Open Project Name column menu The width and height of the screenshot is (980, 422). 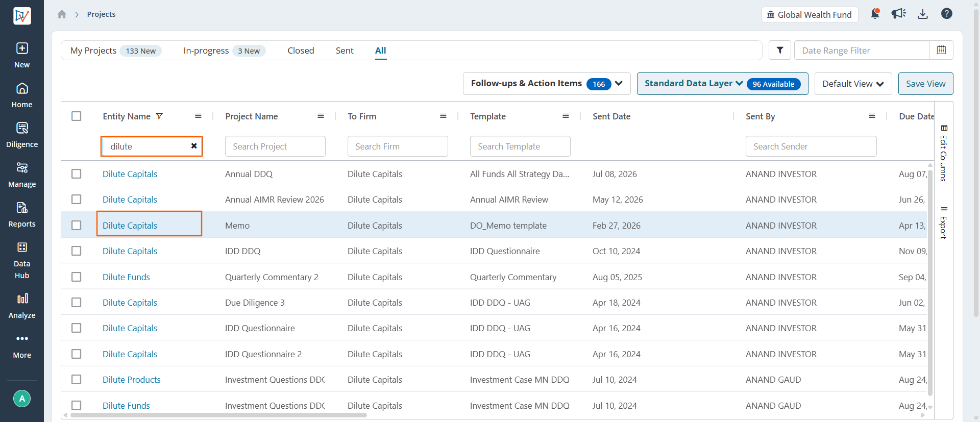321,116
